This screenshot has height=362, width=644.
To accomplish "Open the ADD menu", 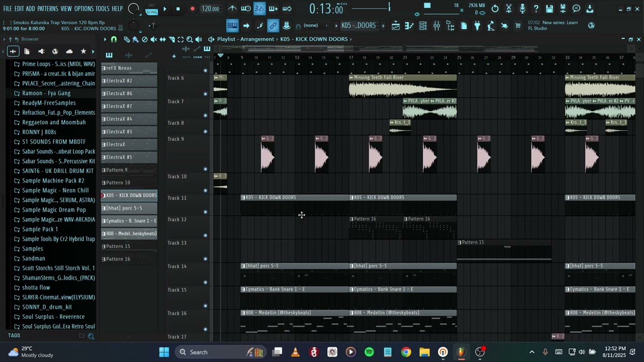I will (31, 9).
